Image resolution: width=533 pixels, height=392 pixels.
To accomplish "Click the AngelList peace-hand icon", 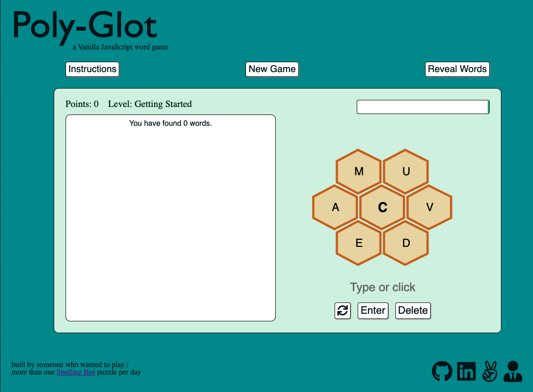I will point(490,371).
